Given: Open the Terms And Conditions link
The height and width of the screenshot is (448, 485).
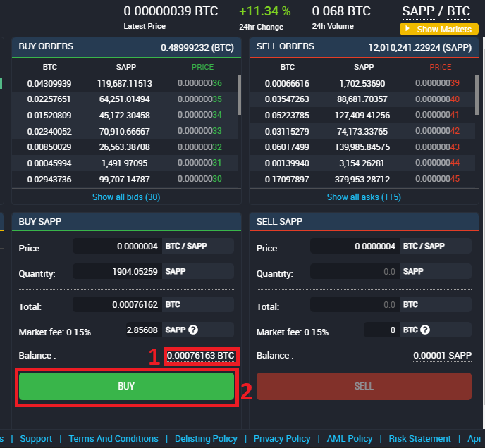Looking at the screenshot, I should pos(113,439).
